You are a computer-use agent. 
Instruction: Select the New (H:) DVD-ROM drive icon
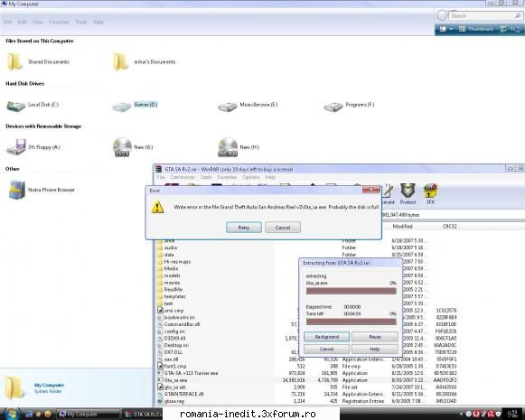click(x=228, y=147)
